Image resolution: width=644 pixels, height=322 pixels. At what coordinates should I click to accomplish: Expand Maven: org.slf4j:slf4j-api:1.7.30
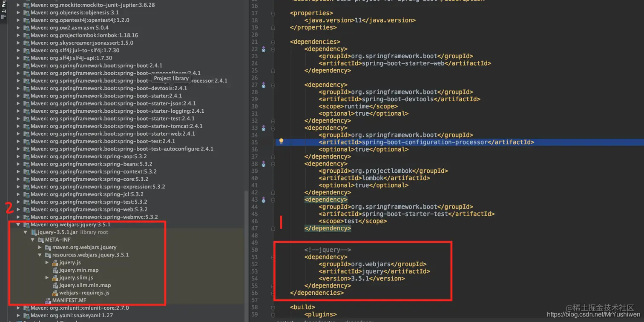pyautogui.click(x=18, y=58)
